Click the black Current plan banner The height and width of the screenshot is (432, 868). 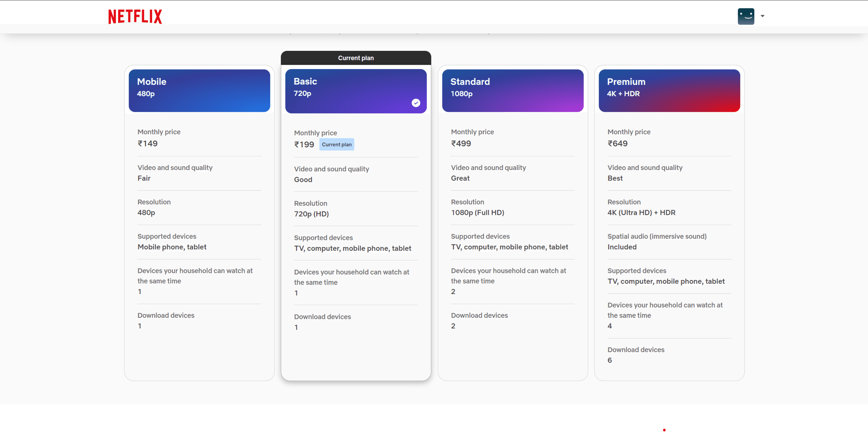pyautogui.click(x=355, y=58)
